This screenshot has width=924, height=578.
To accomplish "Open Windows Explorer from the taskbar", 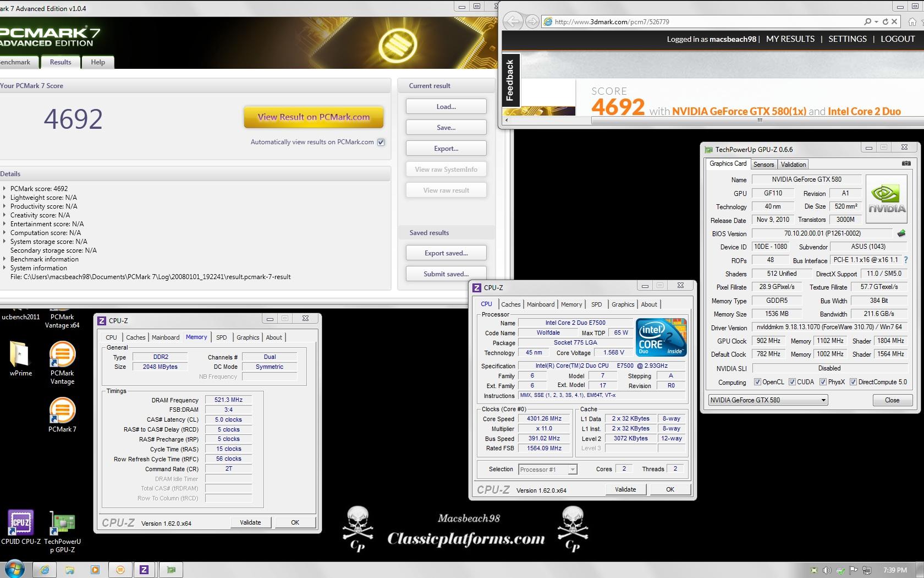I will [x=70, y=570].
